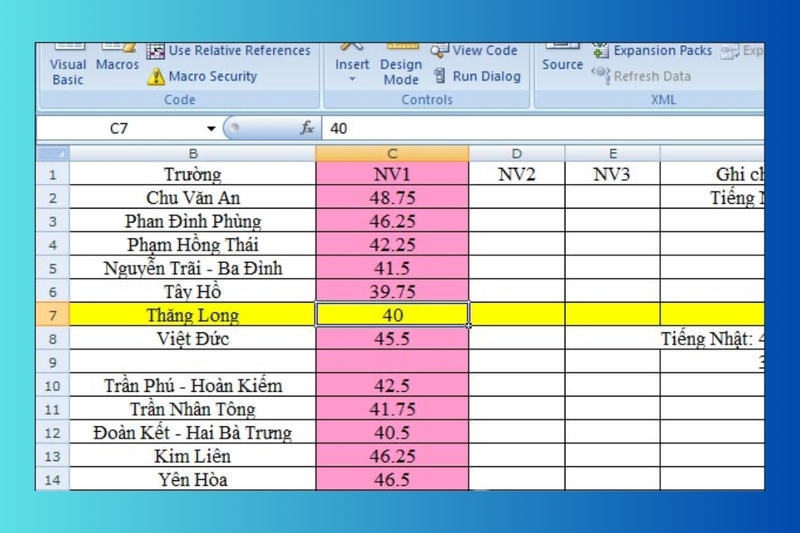The image size is (800, 533).
Task: Click the cell with value 40.5
Action: click(392, 433)
